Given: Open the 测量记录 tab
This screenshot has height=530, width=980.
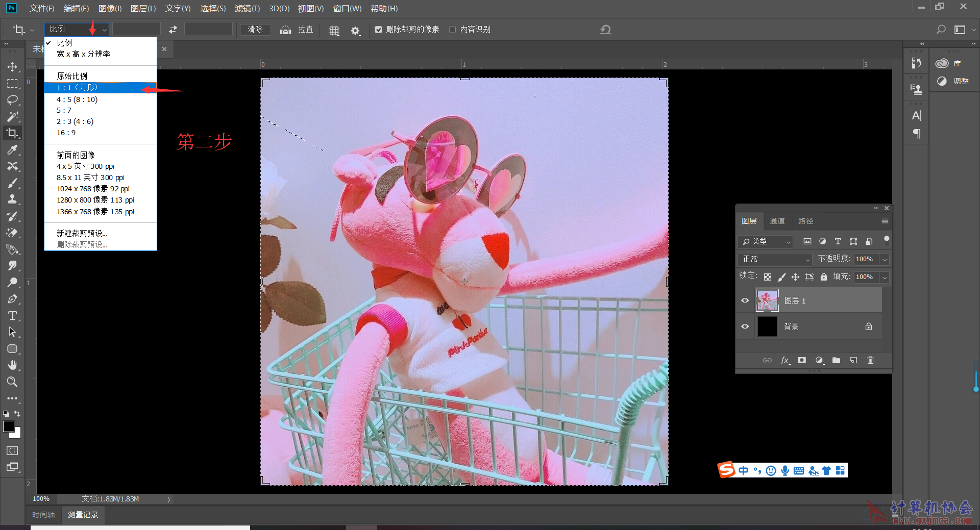Looking at the screenshot, I should click(83, 515).
